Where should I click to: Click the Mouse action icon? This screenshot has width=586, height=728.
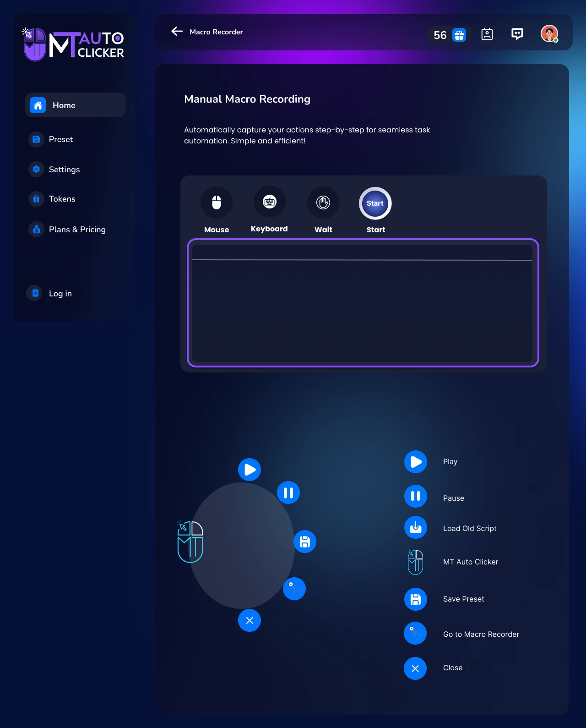[x=217, y=203]
